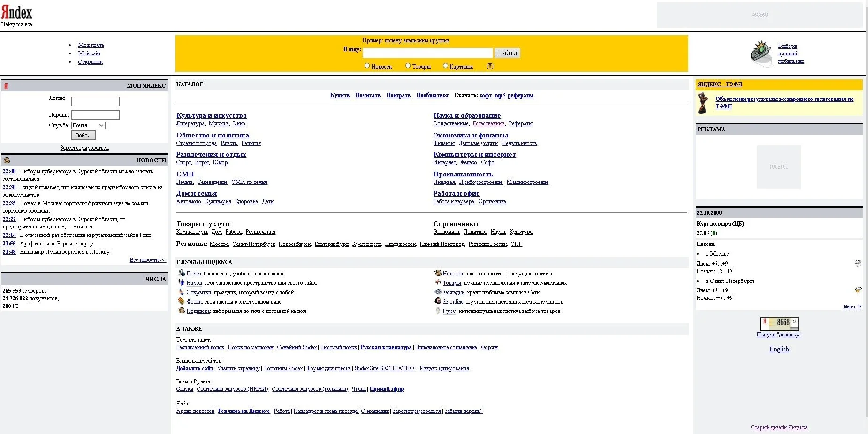Click the Почта service icon
Image resolution: width=868 pixels, height=434 pixels.
pyautogui.click(x=181, y=273)
